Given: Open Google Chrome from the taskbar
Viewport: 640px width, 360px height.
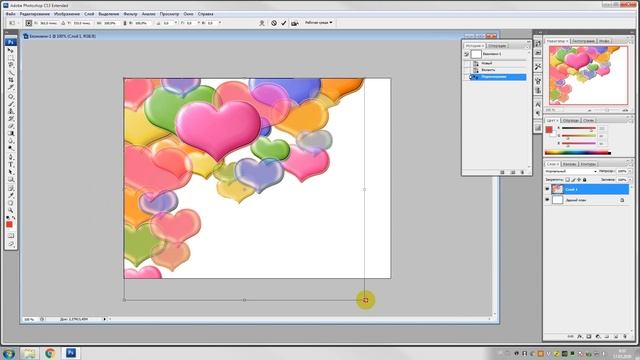Looking at the screenshot, I should point(50,353).
